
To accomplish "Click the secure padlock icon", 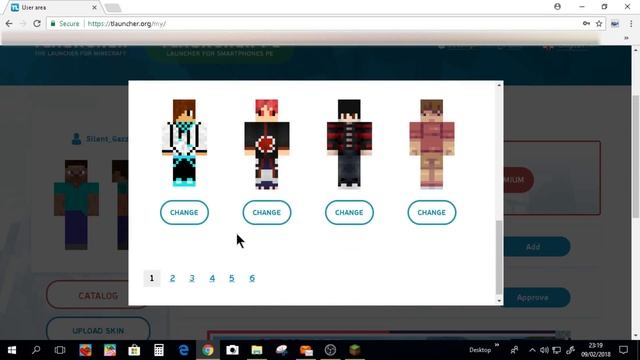I will click(53, 24).
